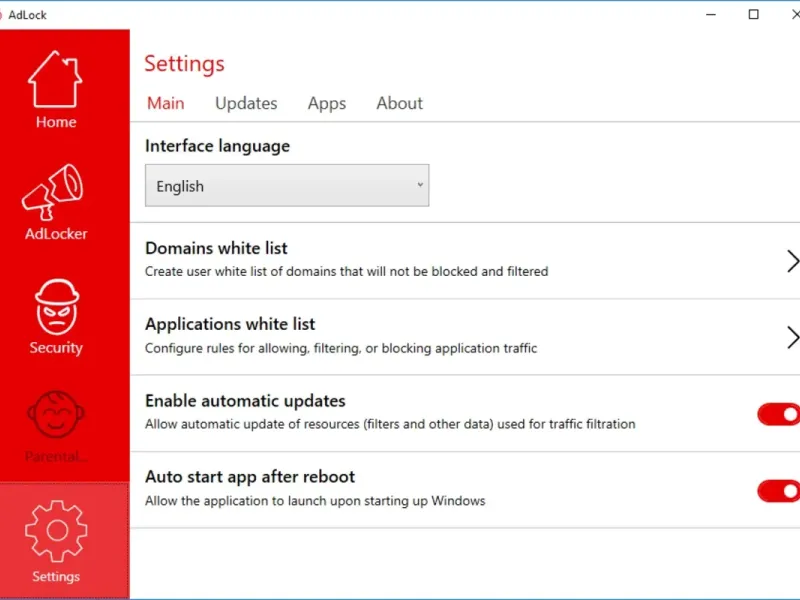
Task: Open the Home section house icon
Action: pyautogui.click(x=55, y=79)
